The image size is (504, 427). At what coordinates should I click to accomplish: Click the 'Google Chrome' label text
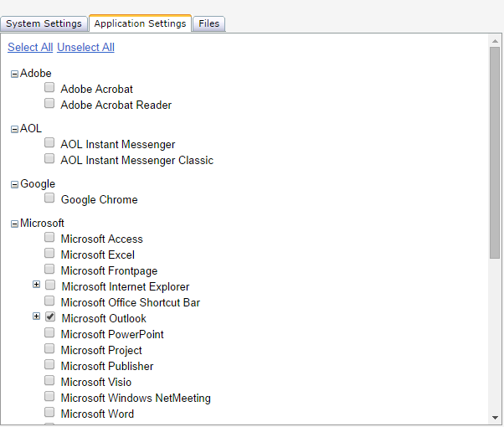100,199
